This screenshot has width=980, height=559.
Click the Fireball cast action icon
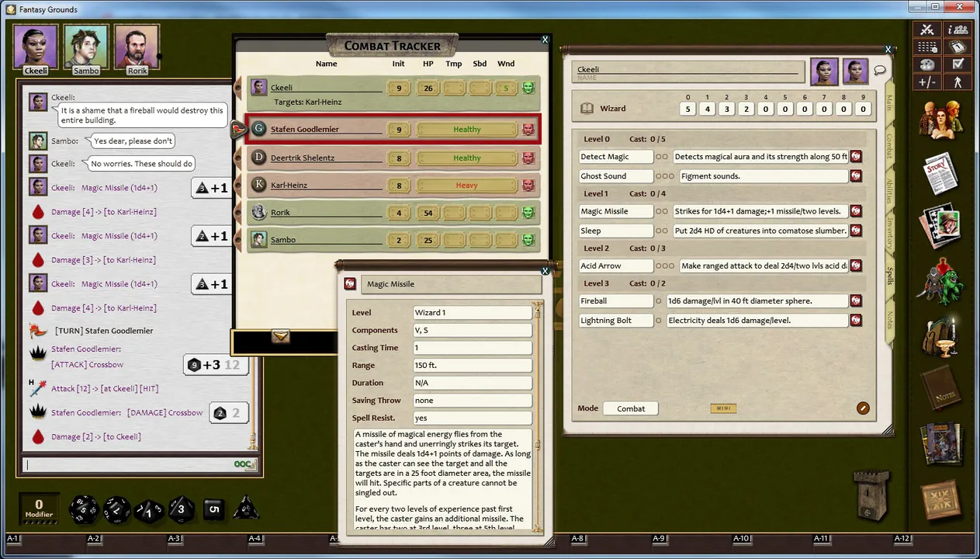856,300
